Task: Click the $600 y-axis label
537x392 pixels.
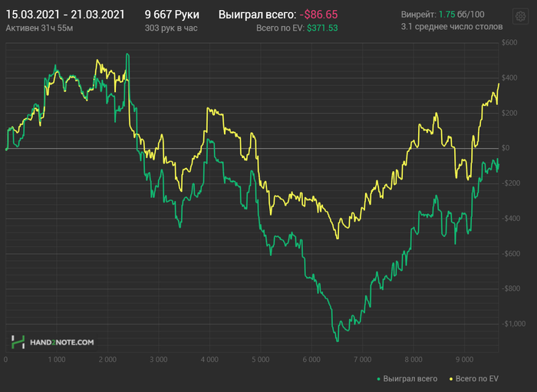Action: pyautogui.click(x=509, y=43)
